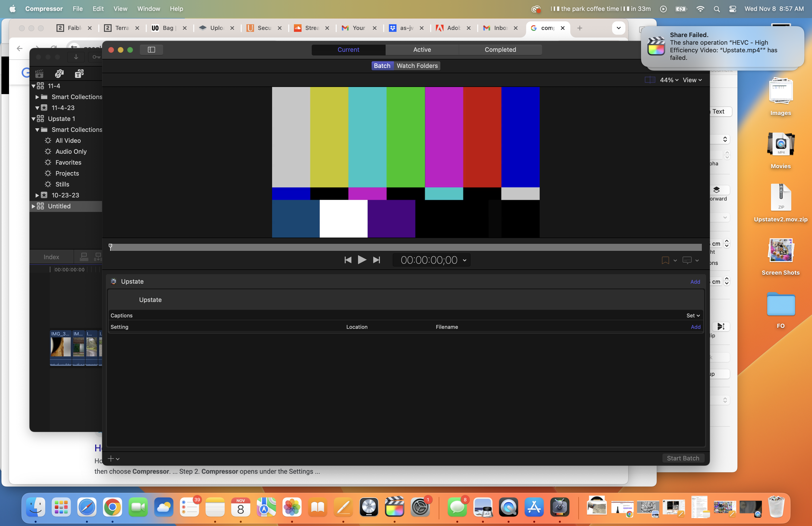Click Add next to Upstate job

(x=695, y=282)
